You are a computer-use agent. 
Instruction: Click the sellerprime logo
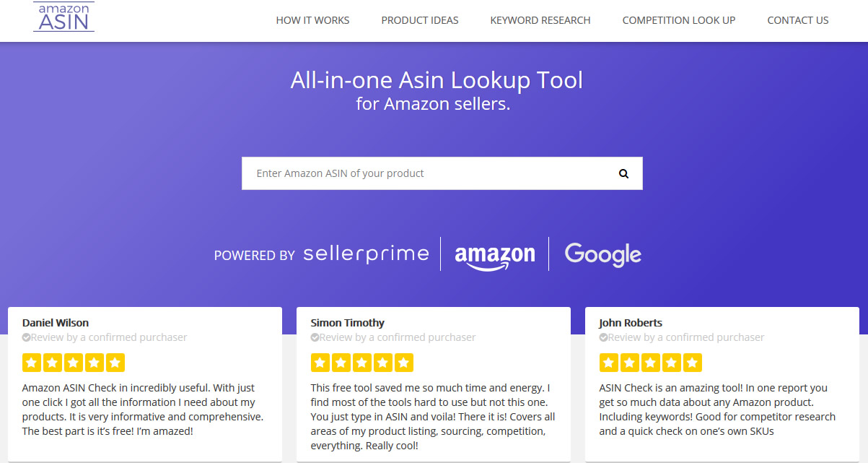[366, 254]
